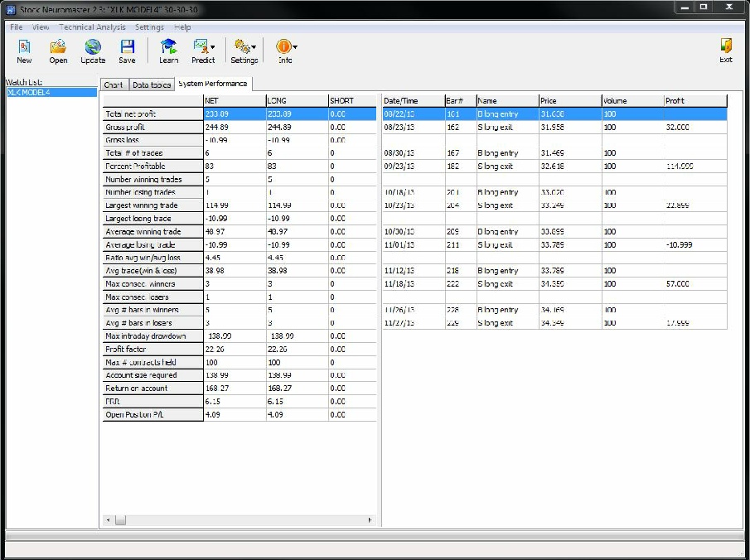Select the 08/23/13 date cell
The image size is (750, 560).
[414, 128]
